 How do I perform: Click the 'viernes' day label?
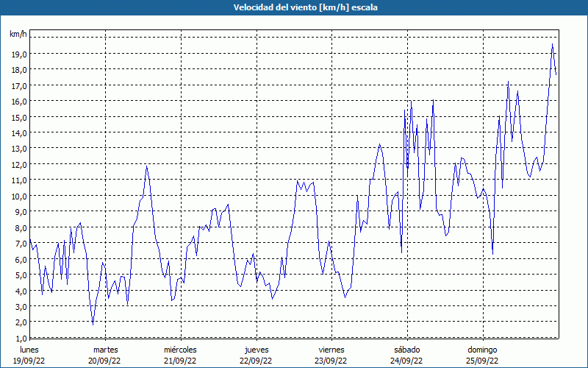(x=331, y=350)
